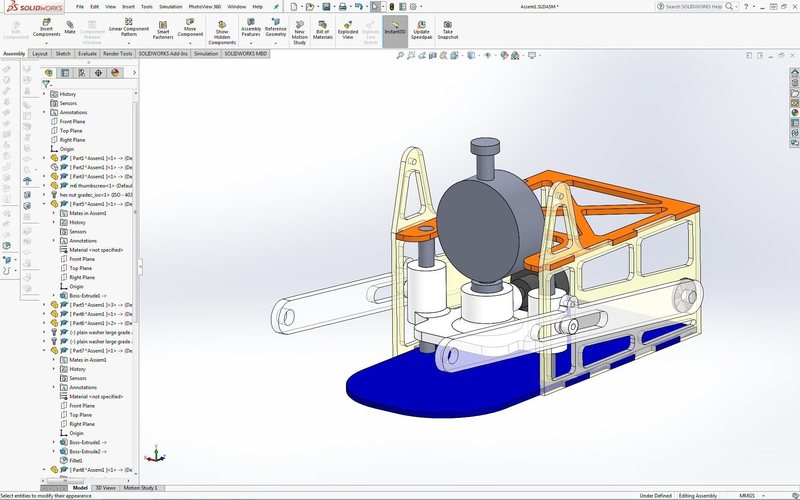Switch to the SOLIDWORKS MBD tab
800x500 pixels.
(245, 54)
